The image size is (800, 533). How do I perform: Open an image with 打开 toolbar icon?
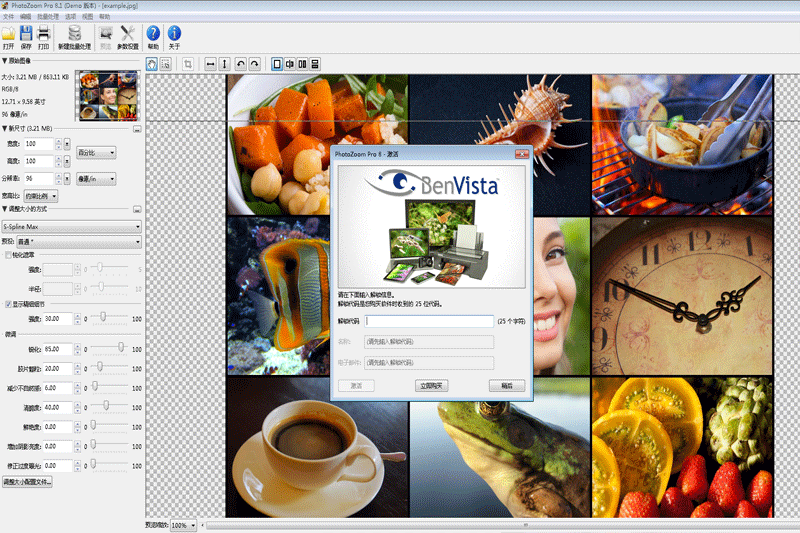(x=8, y=37)
